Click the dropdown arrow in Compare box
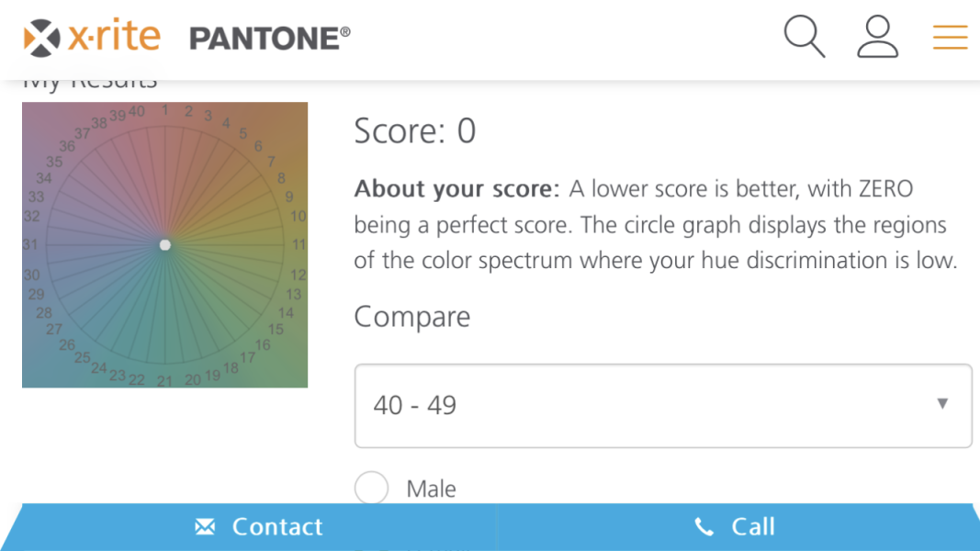980x551 pixels. pos(941,403)
